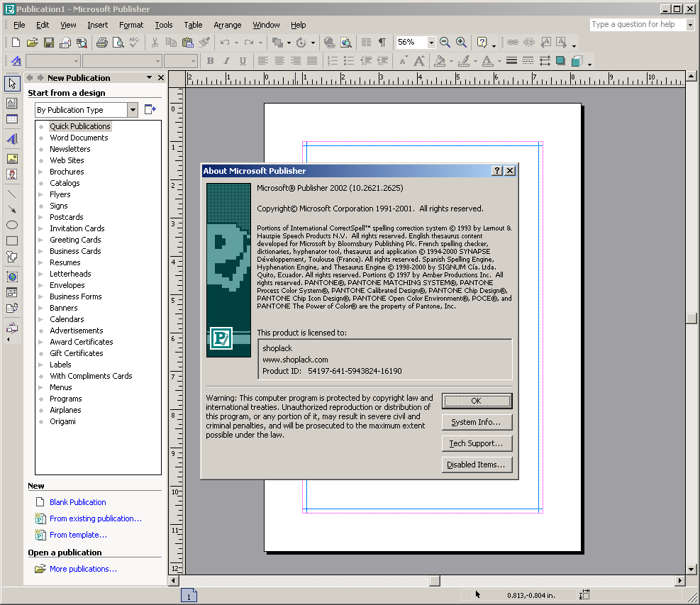The image size is (700, 605).
Task: Open the New Publication task pane menu arrow
Action: coord(149,78)
